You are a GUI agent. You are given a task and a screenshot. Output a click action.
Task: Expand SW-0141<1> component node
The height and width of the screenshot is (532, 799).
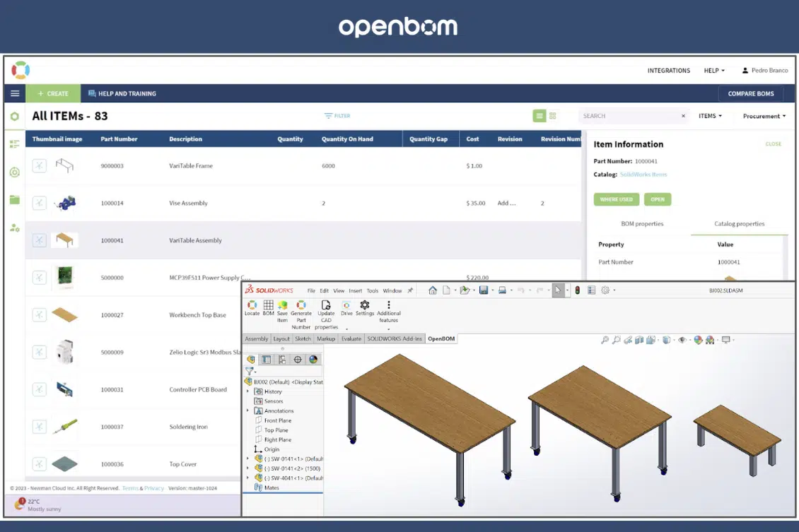point(248,459)
